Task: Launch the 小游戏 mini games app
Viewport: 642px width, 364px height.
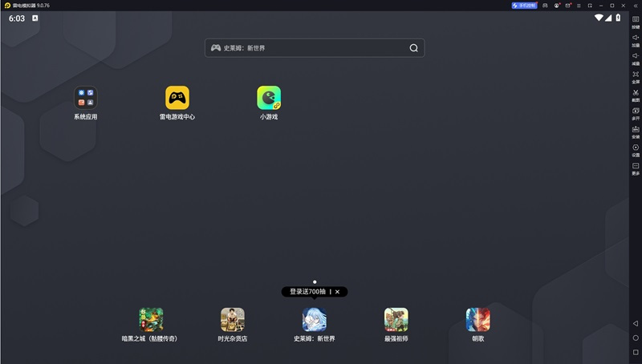Action: pyautogui.click(x=269, y=98)
